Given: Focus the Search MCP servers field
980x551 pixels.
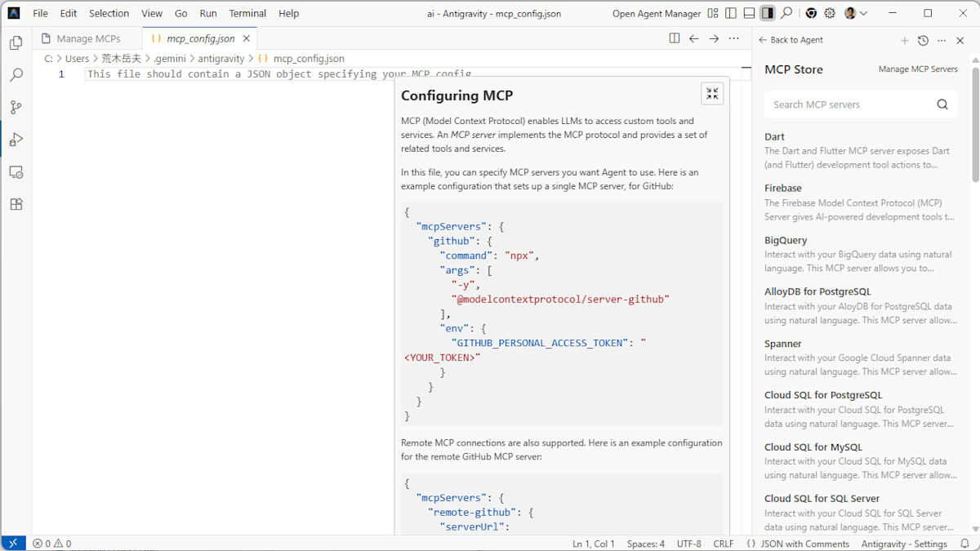Looking at the screenshot, I should (861, 104).
